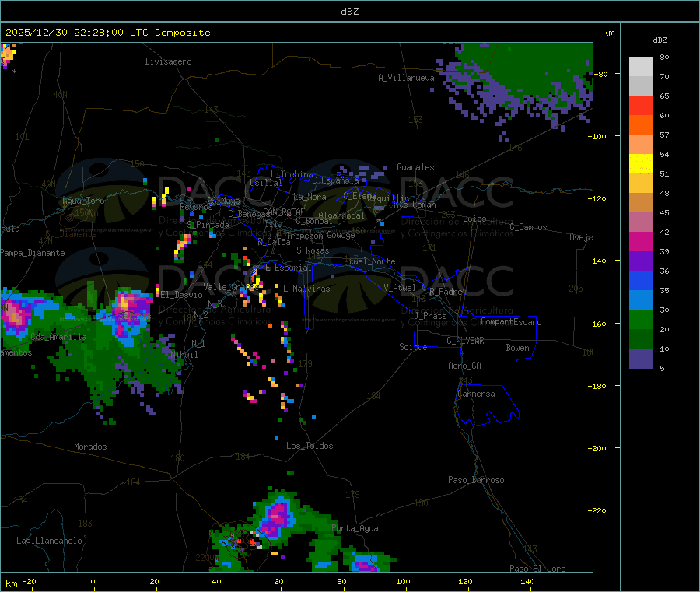This screenshot has width=700, height=592.
Task: Click the dBZ title at top
Action: click(349, 12)
